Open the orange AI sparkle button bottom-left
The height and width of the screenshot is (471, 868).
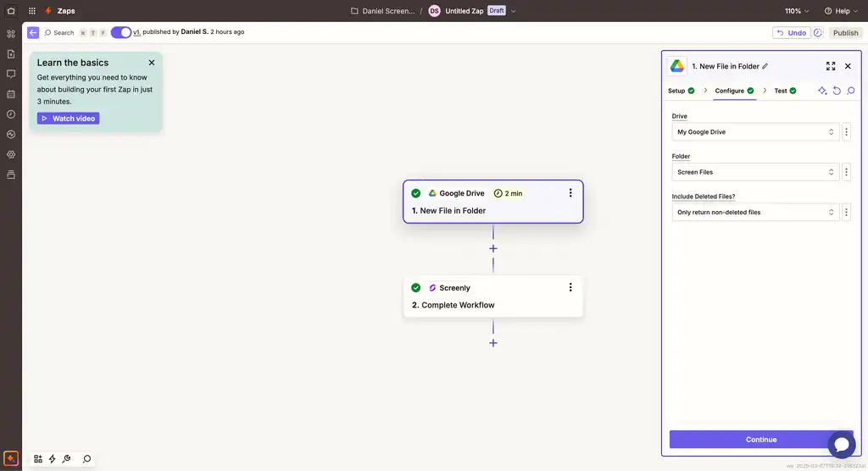pyautogui.click(x=10, y=459)
